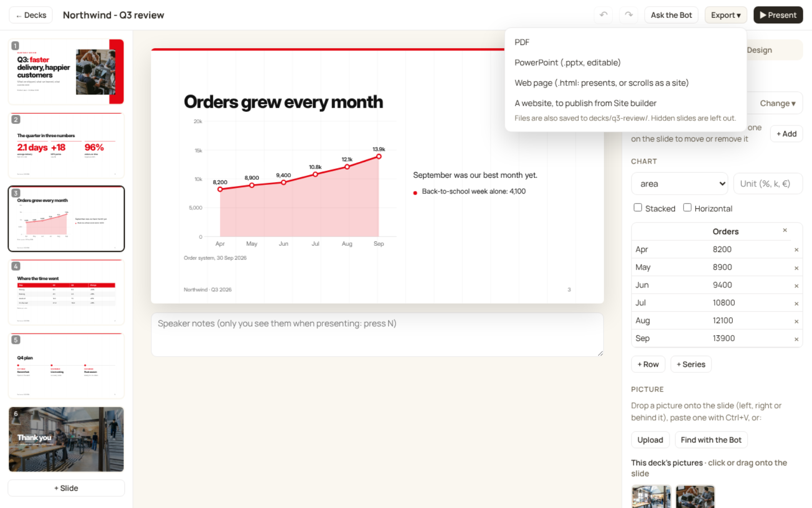Go back to Decks
This screenshot has height=508, width=812.
[x=31, y=15]
